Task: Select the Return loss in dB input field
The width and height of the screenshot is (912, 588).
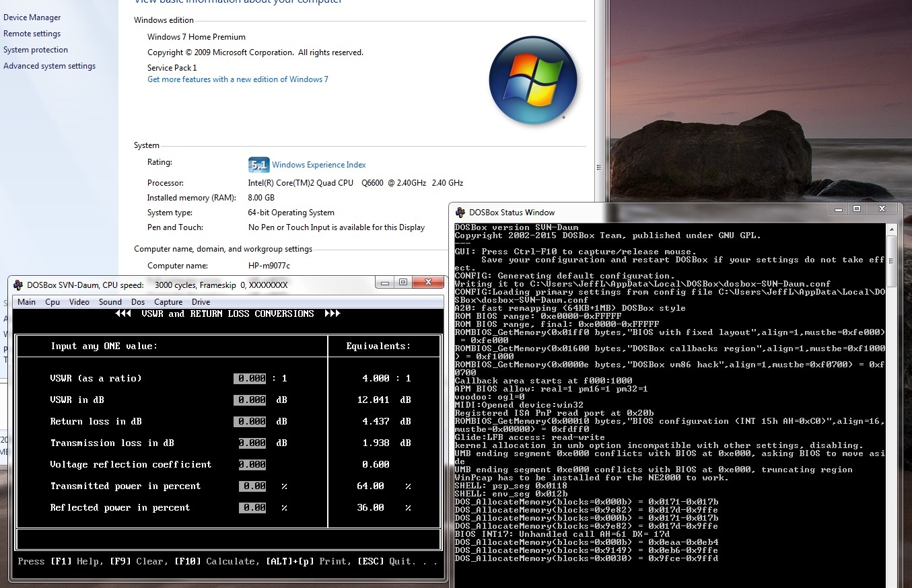Action: 250,422
